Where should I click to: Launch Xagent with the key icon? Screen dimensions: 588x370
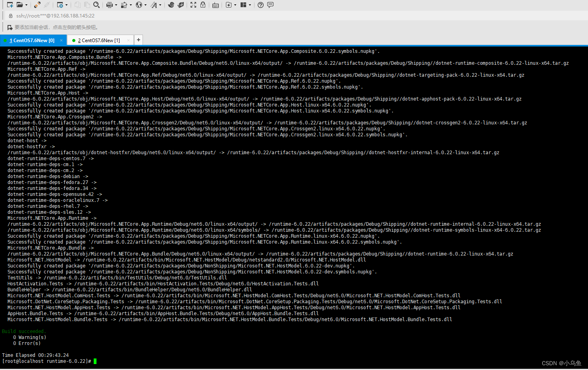click(181, 5)
